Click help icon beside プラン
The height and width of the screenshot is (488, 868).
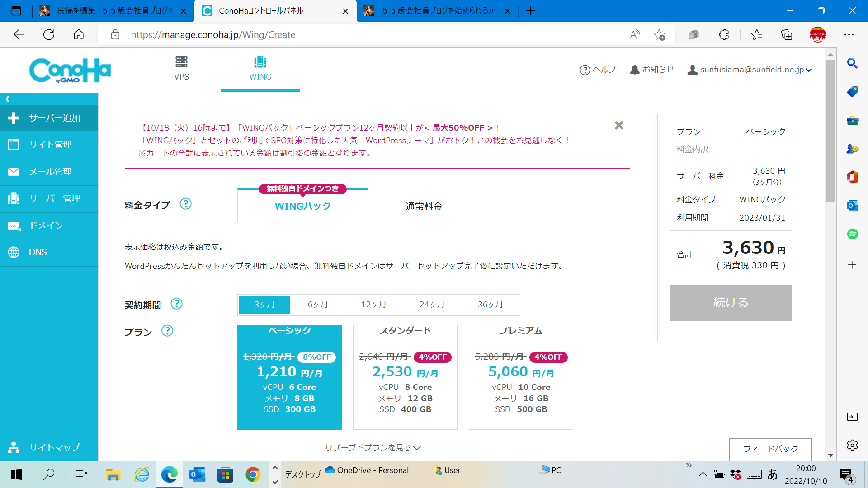click(167, 331)
